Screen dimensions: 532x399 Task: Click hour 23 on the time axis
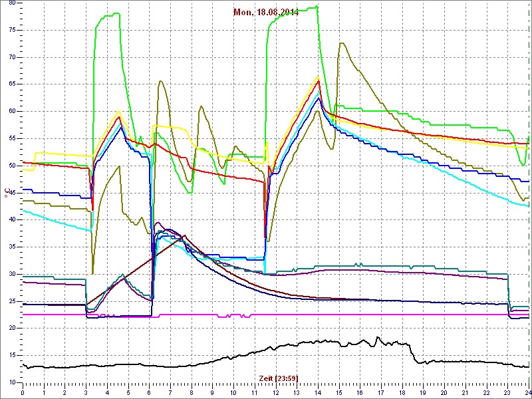(x=507, y=392)
